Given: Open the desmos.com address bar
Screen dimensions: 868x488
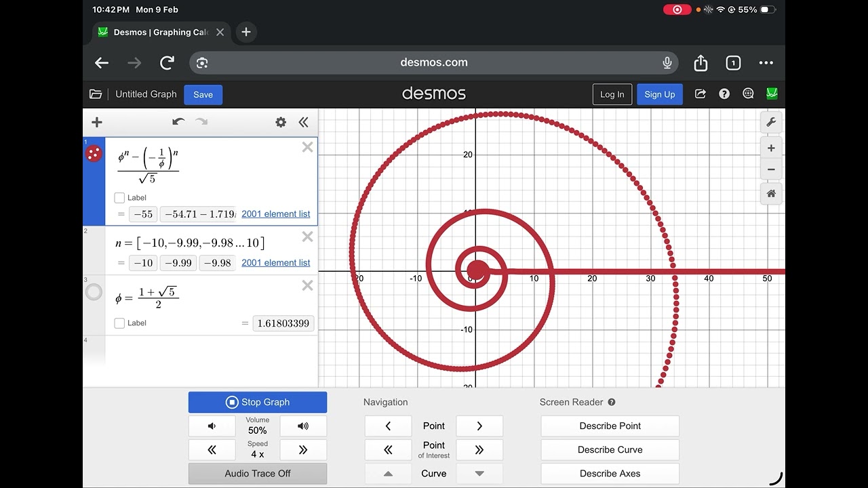Looking at the screenshot, I should click(x=434, y=62).
